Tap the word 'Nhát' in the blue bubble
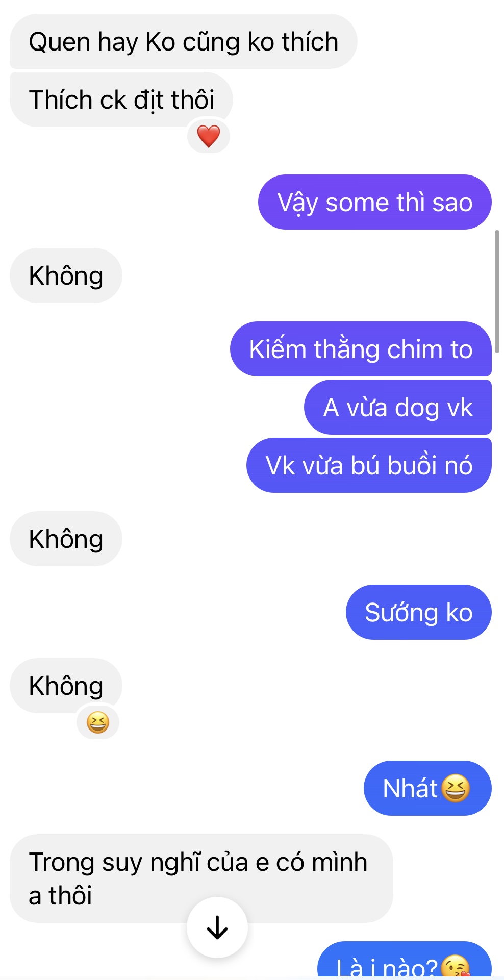Screen dimensions: 504x980 tap(410, 788)
